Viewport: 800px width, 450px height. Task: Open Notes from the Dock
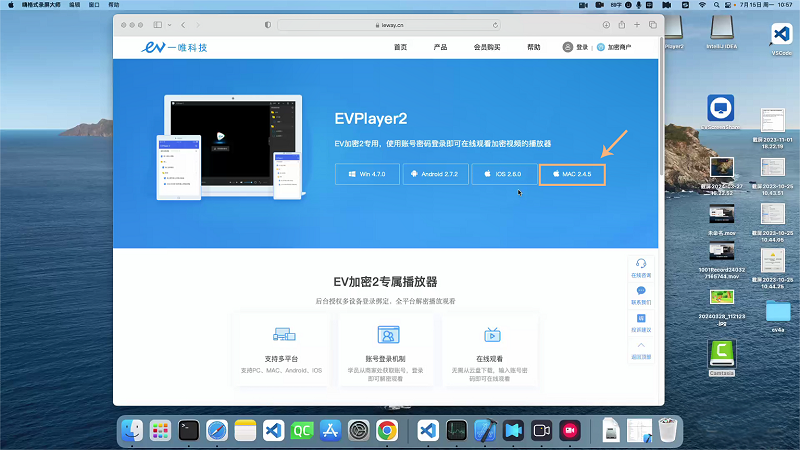coord(245,431)
